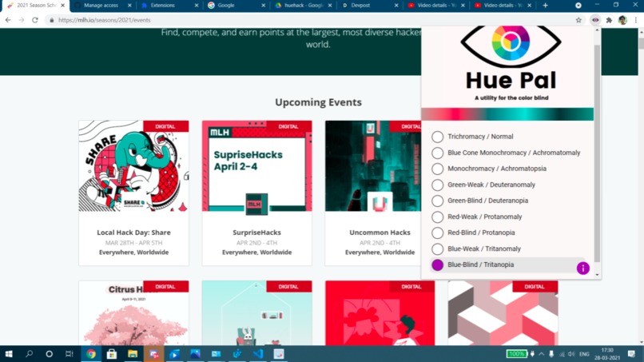The height and width of the screenshot is (362, 644).
Task: Open Local Hack Day: Share event
Action: (x=133, y=233)
